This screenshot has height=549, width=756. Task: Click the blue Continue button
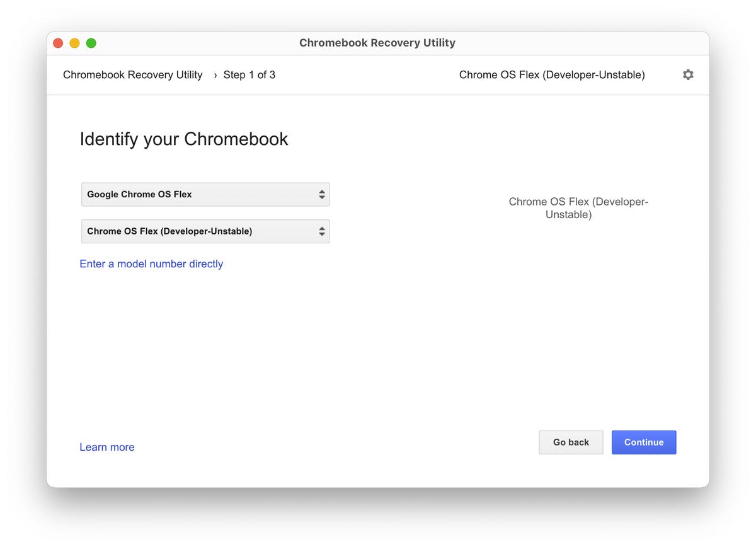coord(644,442)
